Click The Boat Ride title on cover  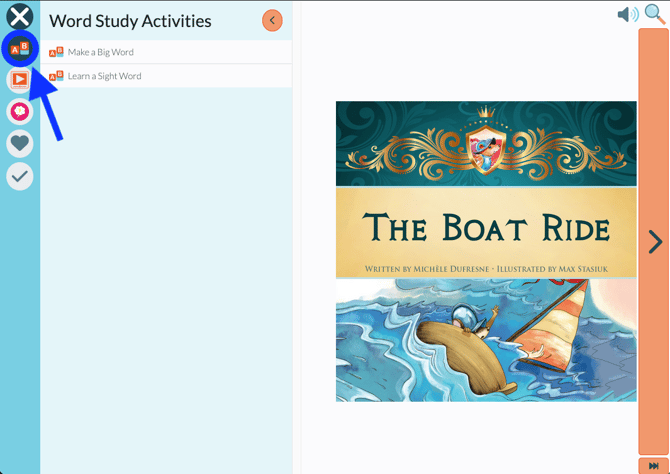point(486,228)
